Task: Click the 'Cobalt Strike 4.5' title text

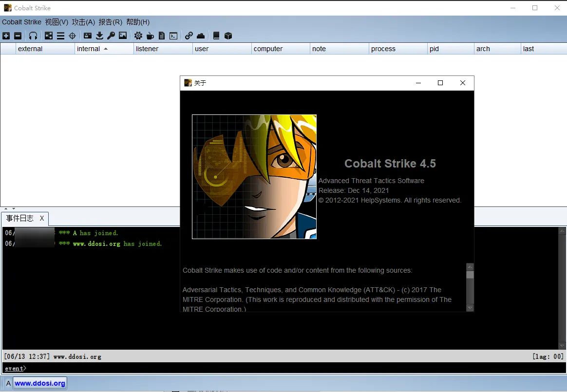Action: click(390, 164)
